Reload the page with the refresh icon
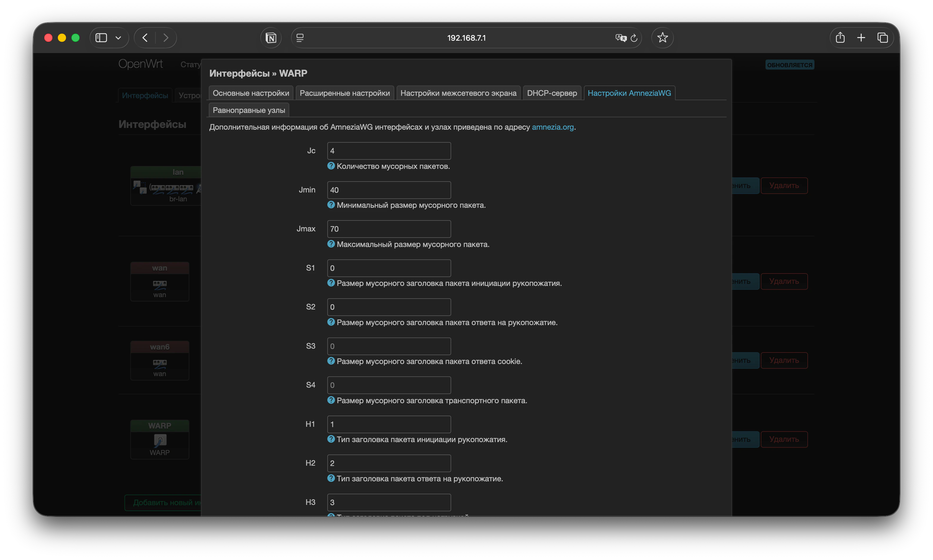 [x=634, y=38]
